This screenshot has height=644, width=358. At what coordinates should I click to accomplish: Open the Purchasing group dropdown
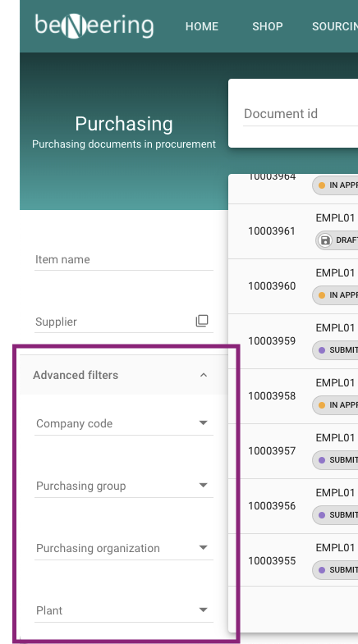[124, 486]
